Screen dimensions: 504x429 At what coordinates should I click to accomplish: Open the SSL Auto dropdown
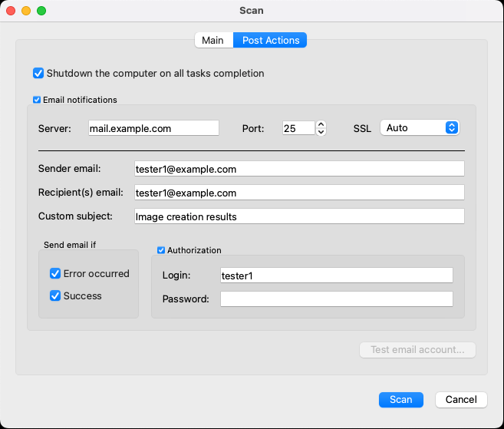(x=420, y=127)
